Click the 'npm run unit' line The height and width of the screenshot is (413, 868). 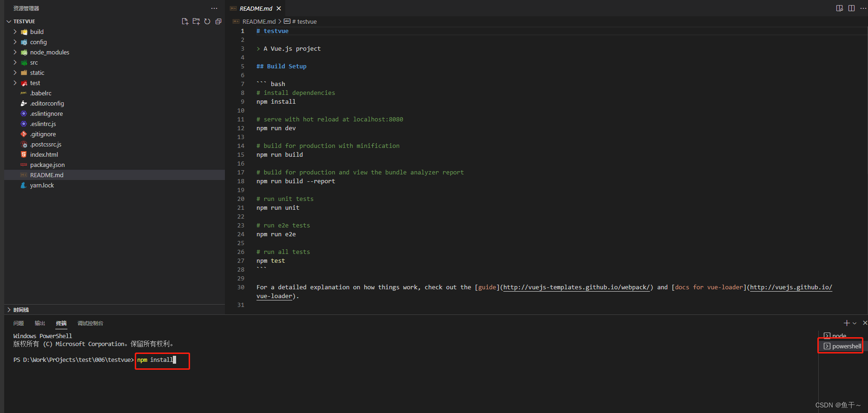click(x=278, y=208)
